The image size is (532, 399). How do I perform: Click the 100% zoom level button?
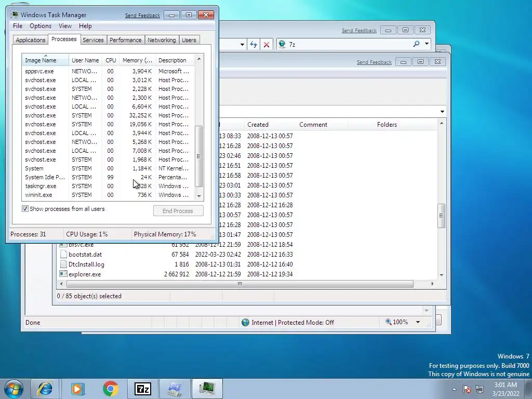tap(397, 322)
